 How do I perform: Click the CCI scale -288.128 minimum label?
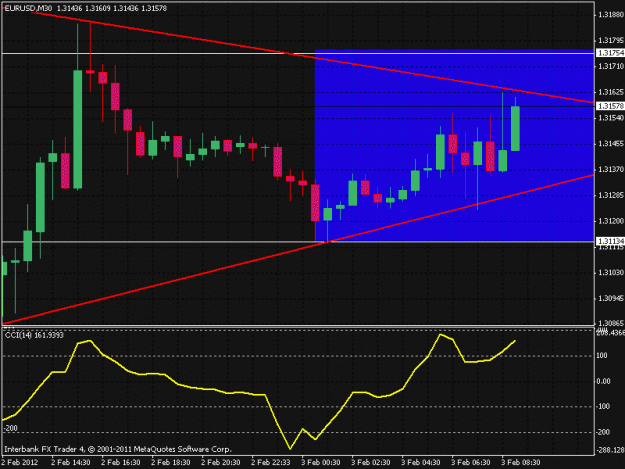click(x=610, y=450)
